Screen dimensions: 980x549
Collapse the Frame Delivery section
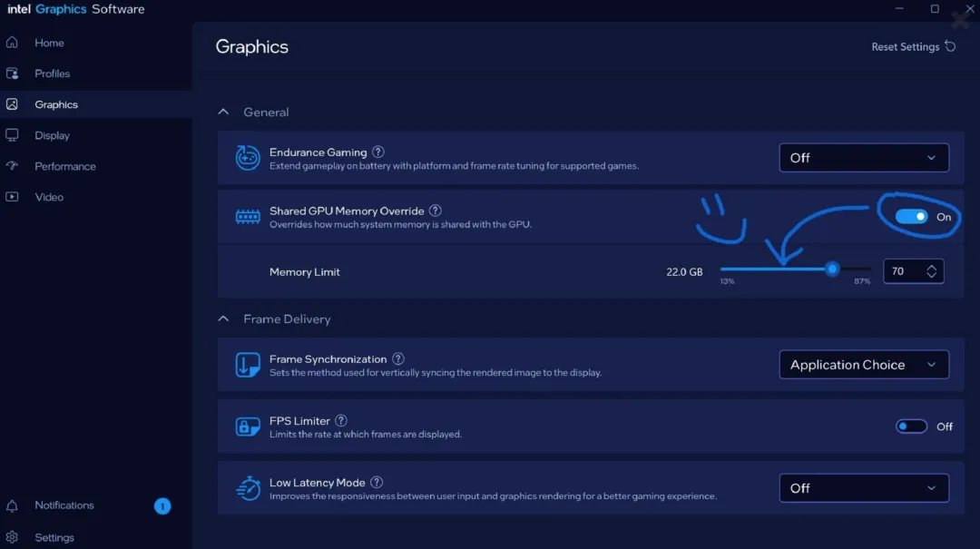pos(223,319)
